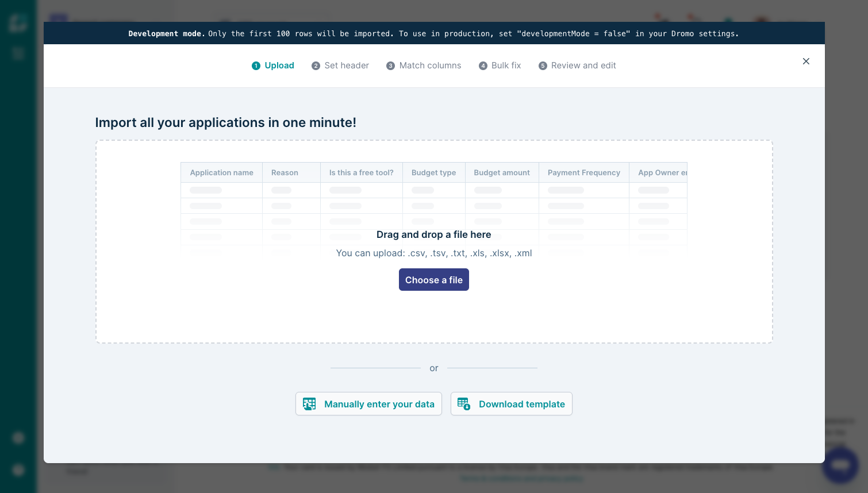This screenshot has height=493, width=868.
Task: Close the import dialog with the X
Action: point(806,61)
